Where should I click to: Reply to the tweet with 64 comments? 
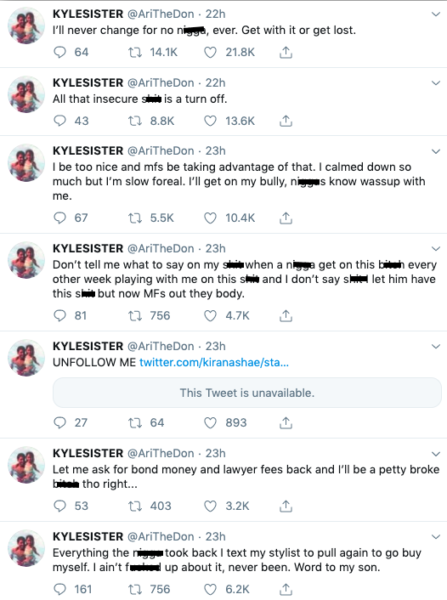tap(60, 52)
